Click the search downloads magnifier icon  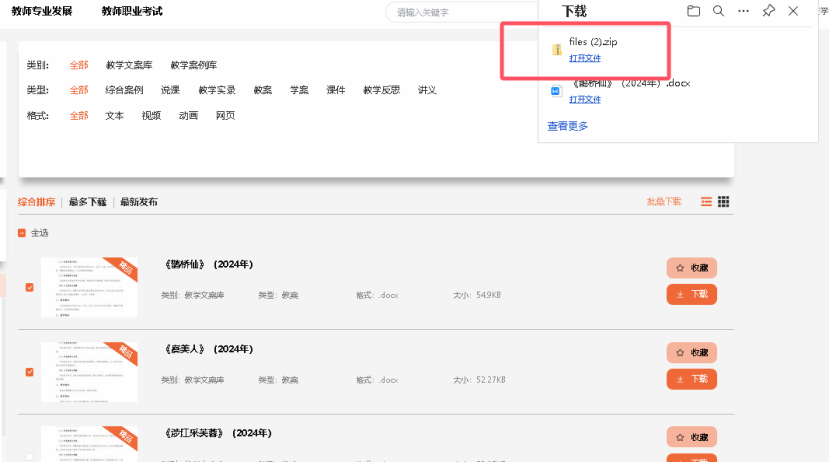pyautogui.click(x=718, y=11)
